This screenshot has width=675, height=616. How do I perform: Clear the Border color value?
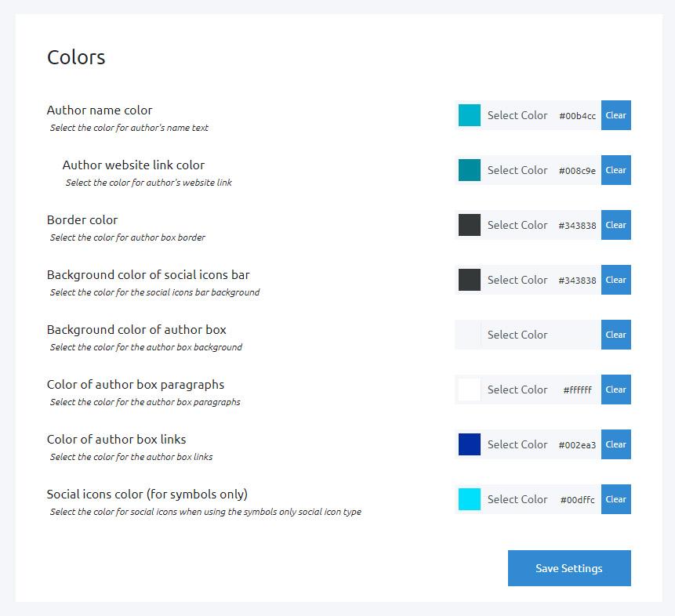[x=615, y=225]
